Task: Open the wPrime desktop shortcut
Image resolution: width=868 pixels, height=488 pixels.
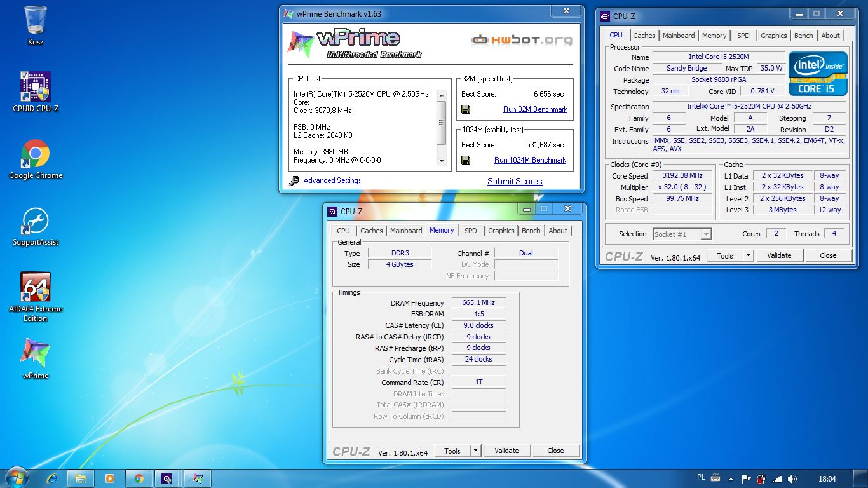Action: coord(36,358)
